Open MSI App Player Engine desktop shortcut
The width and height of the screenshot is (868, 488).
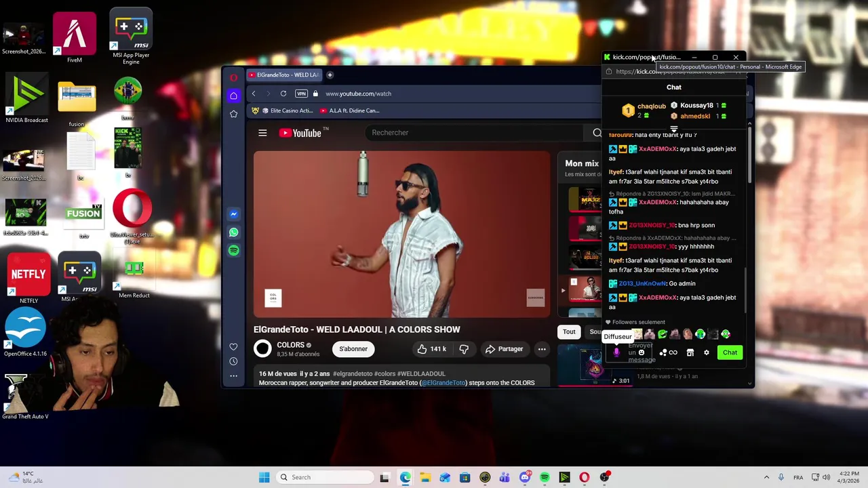131,37
